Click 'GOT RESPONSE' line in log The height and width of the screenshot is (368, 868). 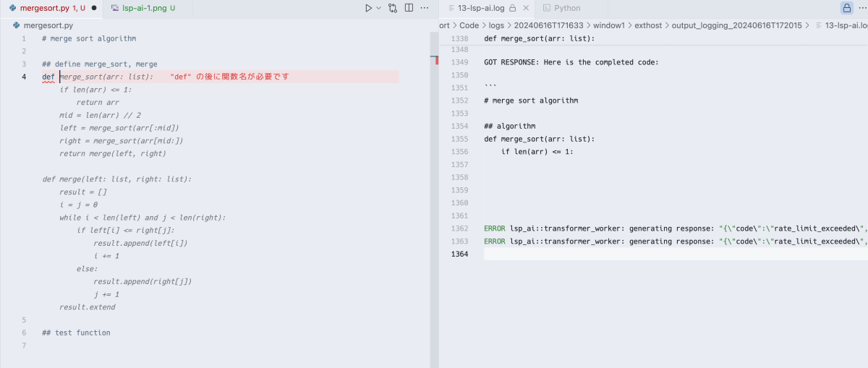point(571,62)
